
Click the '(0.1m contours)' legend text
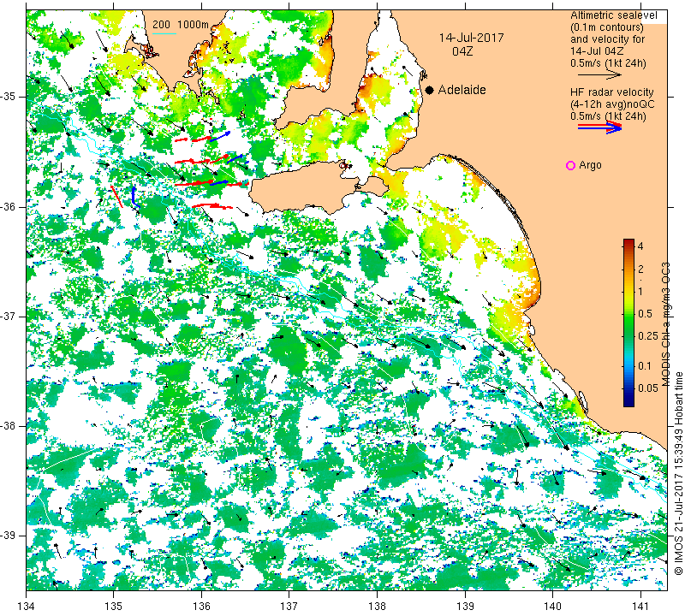pyautogui.click(x=607, y=27)
